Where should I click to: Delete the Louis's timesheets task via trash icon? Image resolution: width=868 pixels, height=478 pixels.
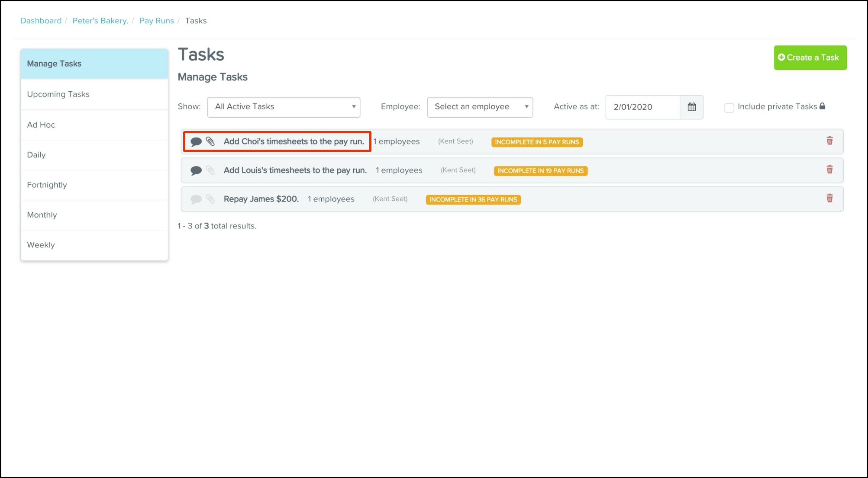(x=829, y=170)
